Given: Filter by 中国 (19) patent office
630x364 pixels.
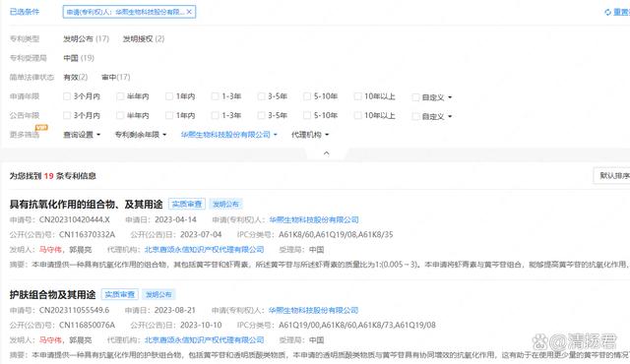Looking at the screenshot, I should click(x=79, y=58).
